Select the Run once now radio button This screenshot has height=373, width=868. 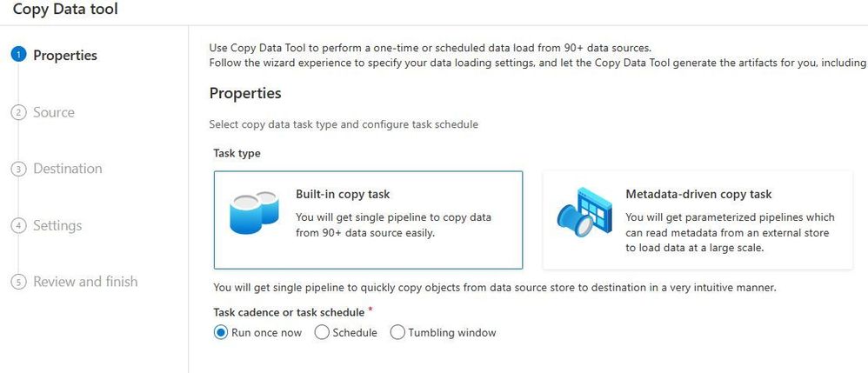point(221,332)
